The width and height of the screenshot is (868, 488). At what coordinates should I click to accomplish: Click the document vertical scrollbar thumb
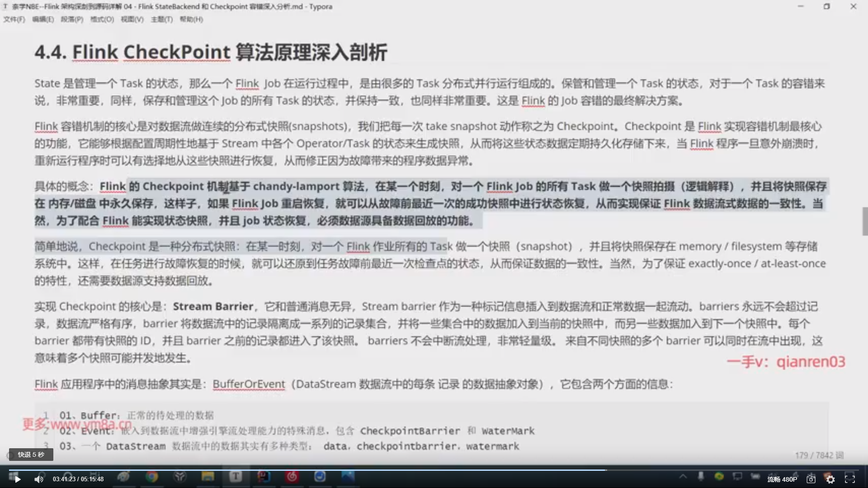pyautogui.click(x=865, y=221)
